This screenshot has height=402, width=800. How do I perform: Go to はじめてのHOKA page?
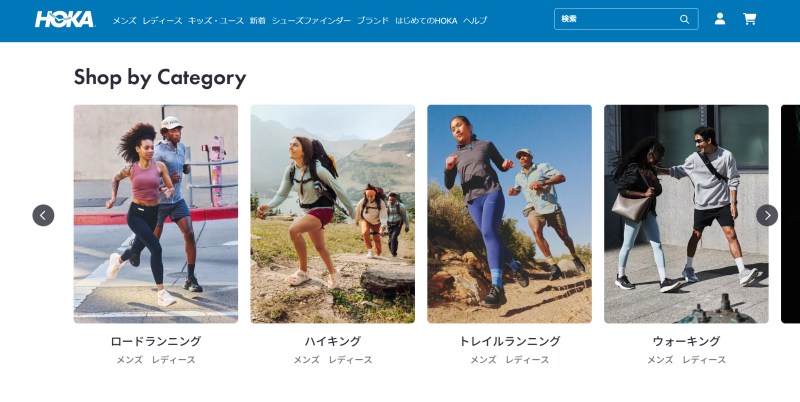[x=426, y=20]
